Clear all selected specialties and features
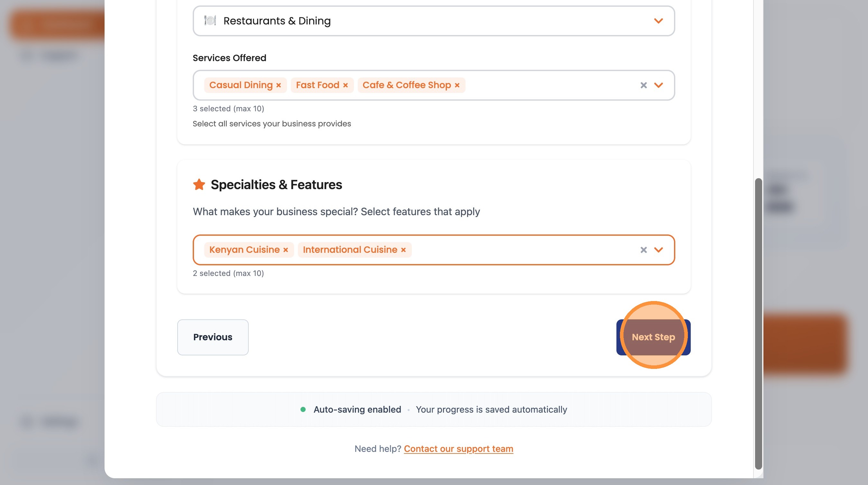Screen dimensions: 868x485 643,250
